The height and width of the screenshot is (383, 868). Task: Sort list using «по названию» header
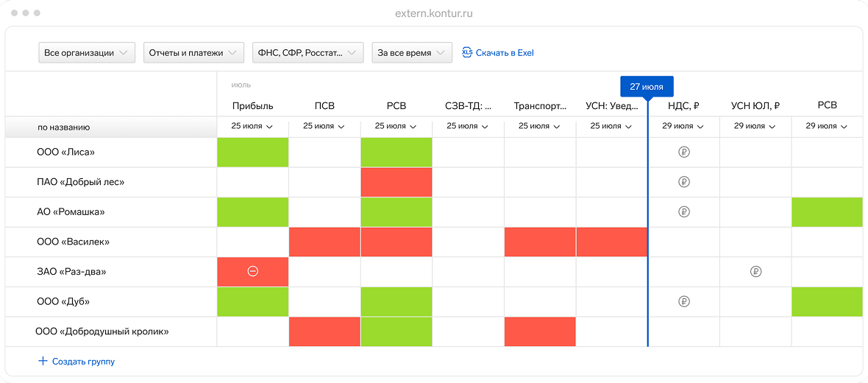click(64, 127)
